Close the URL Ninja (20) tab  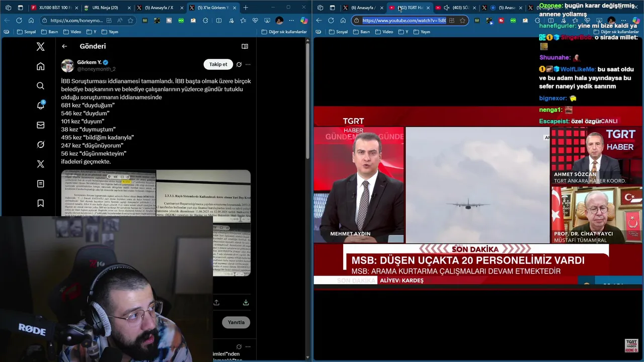(x=129, y=8)
